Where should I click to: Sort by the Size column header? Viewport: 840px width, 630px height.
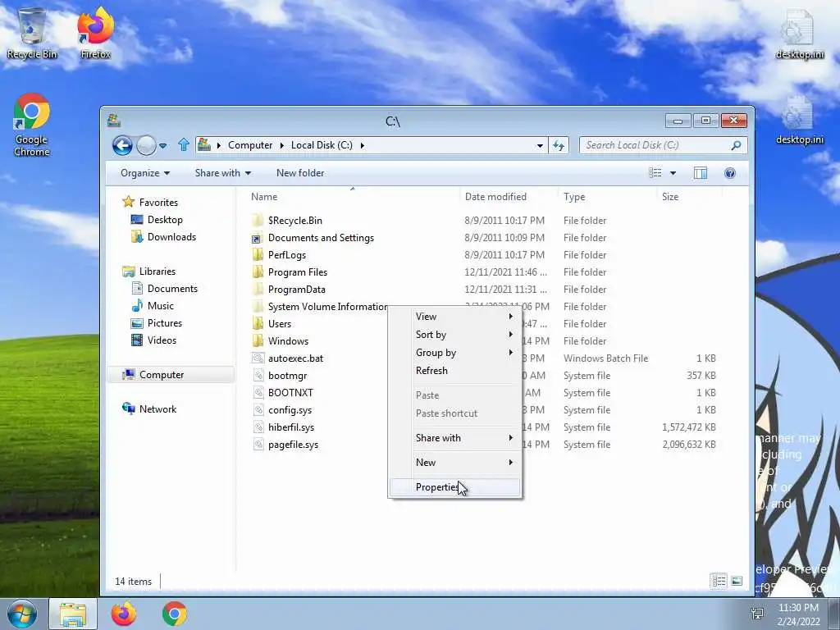pyautogui.click(x=669, y=197)
